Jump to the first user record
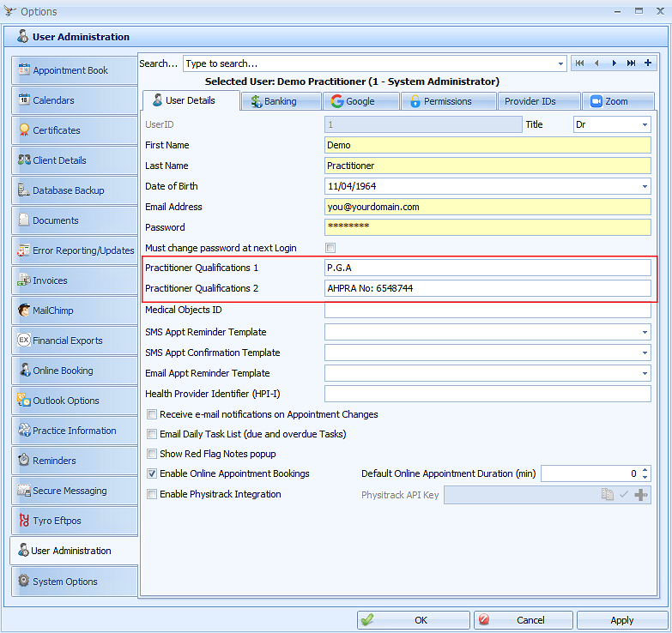The width and height of the screenshot is (672, 633). (579, 63)
